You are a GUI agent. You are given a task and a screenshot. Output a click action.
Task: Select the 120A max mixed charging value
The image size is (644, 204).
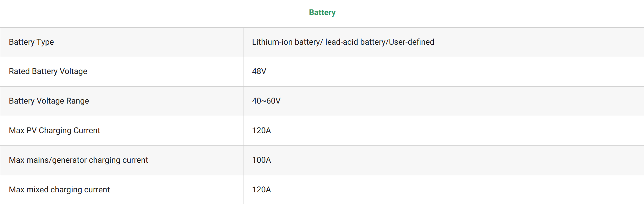tap(261, 190)
